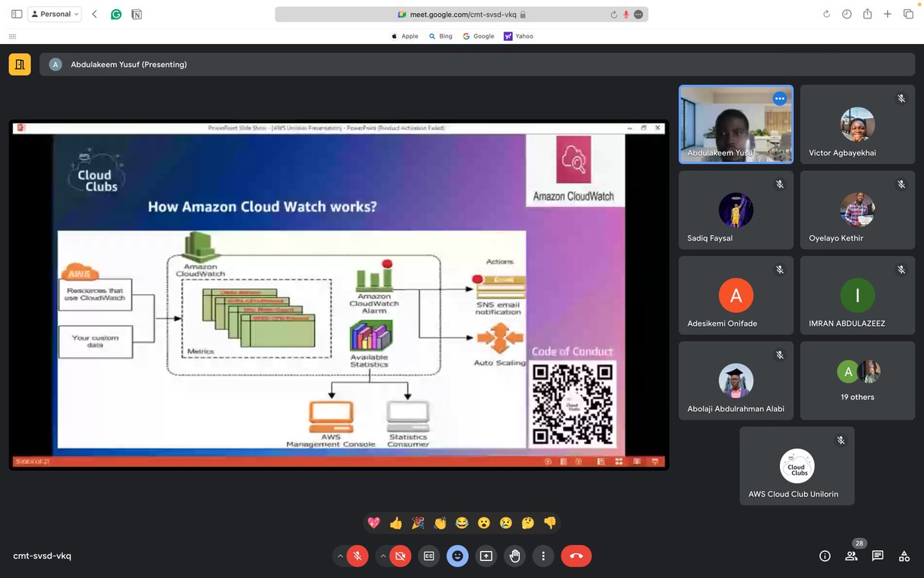Click the meet.google.com address bar
This screenshot has height=578, width=924.
[461, 14]
